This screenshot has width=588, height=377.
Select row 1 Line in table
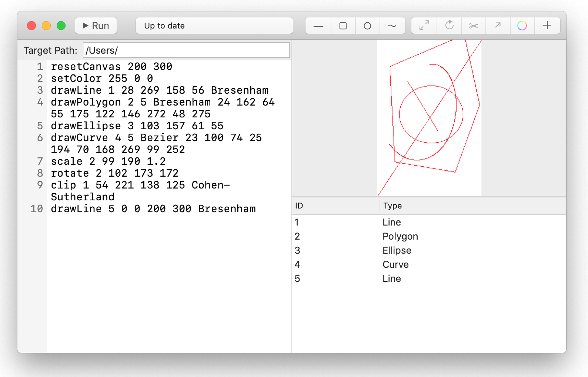click(429, 222)
